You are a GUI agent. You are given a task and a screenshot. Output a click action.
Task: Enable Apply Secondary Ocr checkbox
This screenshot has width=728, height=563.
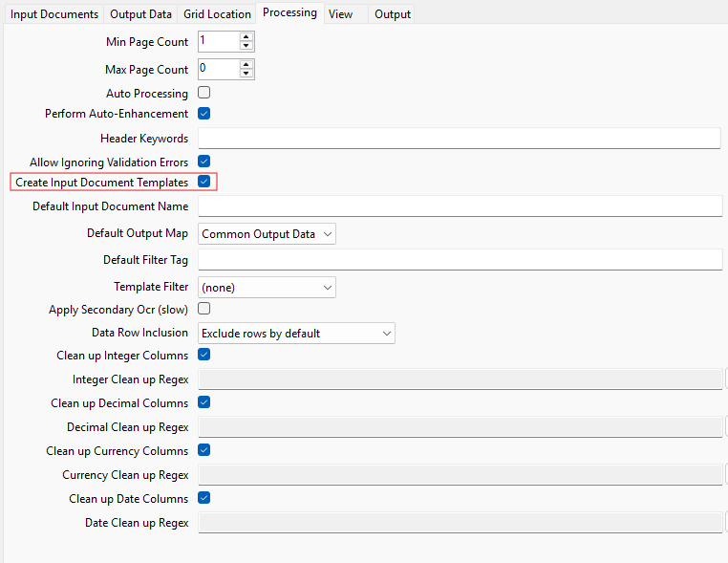pos(203,309)
